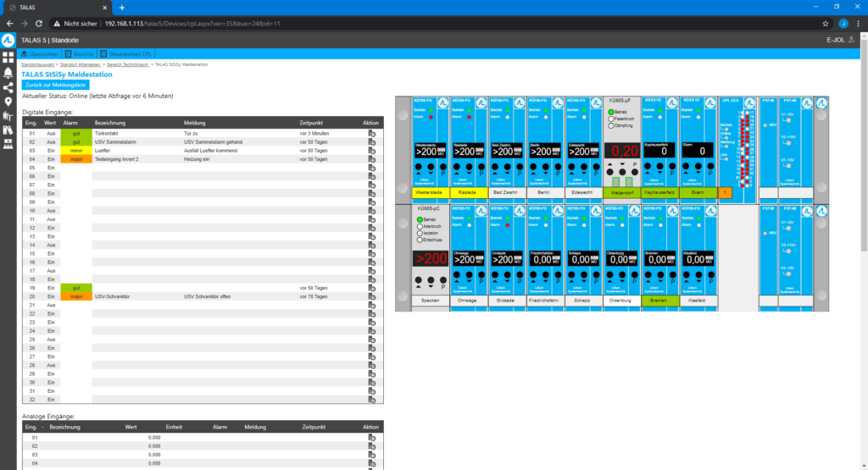The height and width of the screenshot is (470, 868).
Task: Click the binoculars icon in sidebar
Action: [x=8, y=130]
